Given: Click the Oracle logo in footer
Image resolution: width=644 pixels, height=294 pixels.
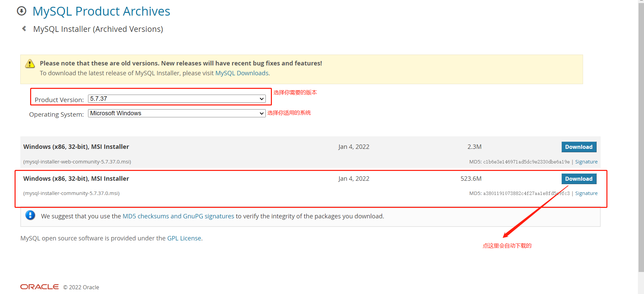Looking at the screenshot, I should click(x=39, y=287).
